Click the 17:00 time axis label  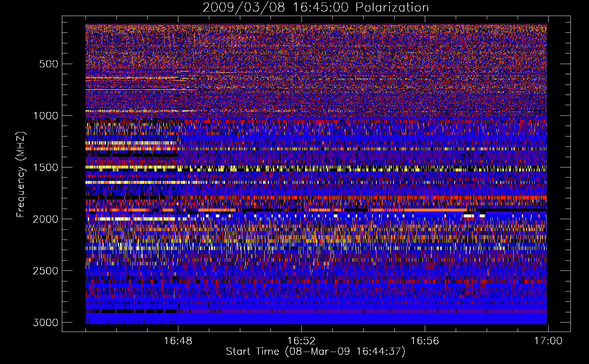pos(548,341)
